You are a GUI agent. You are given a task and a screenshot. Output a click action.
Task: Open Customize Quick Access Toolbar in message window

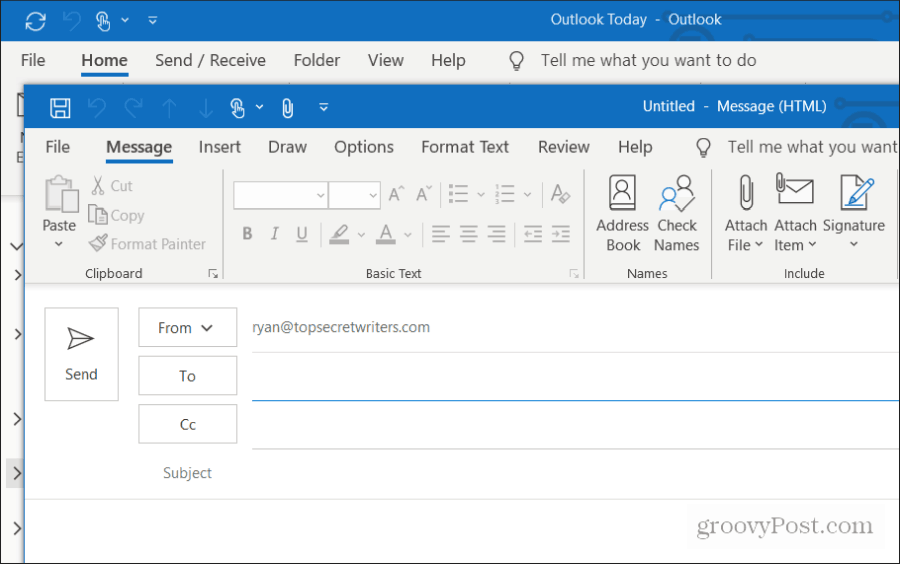tap(324, 107)
